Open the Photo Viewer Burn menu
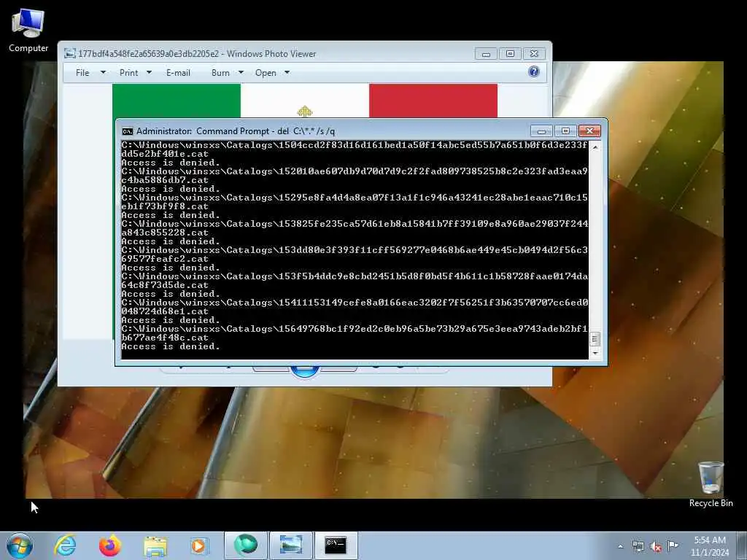Viewport: 747px width, 560px height. click(220, 73)
